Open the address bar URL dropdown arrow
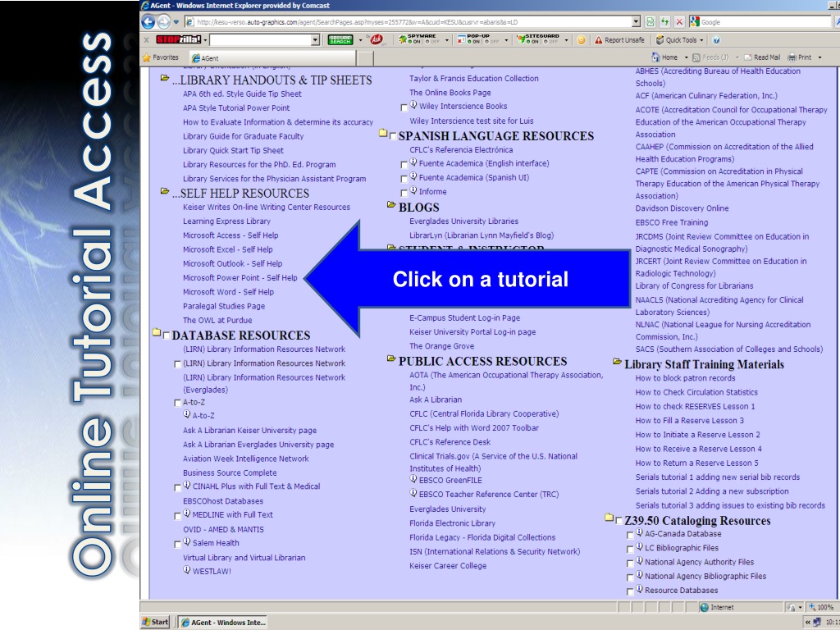This screenshot has height=630, width=840. pos(636,22)
